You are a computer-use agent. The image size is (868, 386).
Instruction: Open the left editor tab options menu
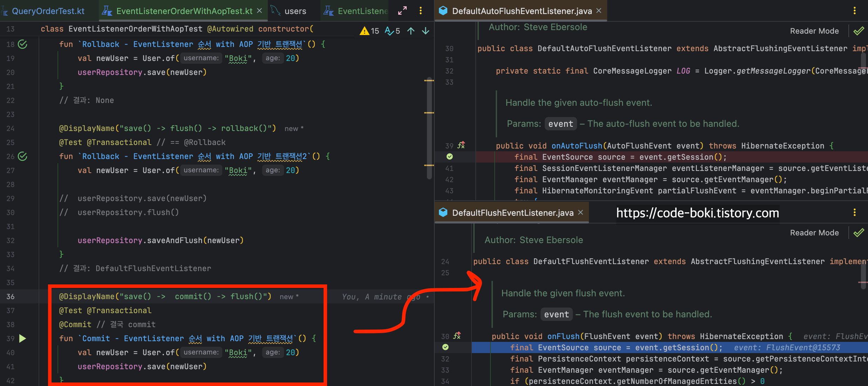tap(421, 11)
